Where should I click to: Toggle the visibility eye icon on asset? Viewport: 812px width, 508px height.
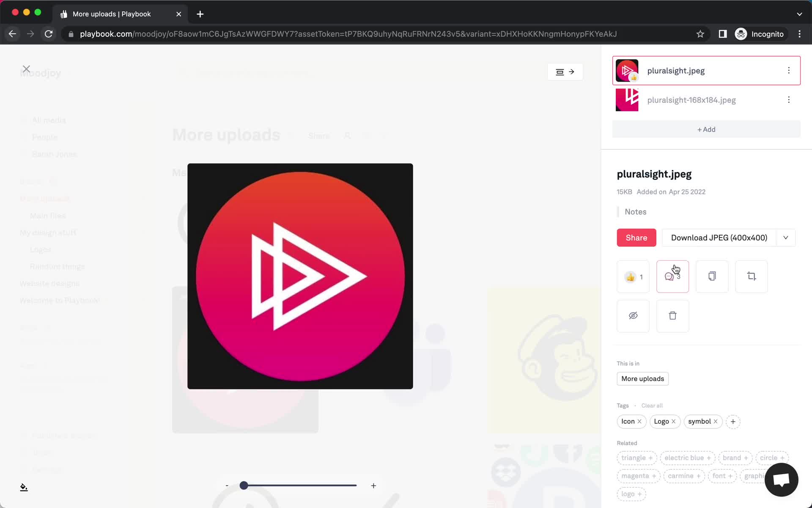[633, 315]
